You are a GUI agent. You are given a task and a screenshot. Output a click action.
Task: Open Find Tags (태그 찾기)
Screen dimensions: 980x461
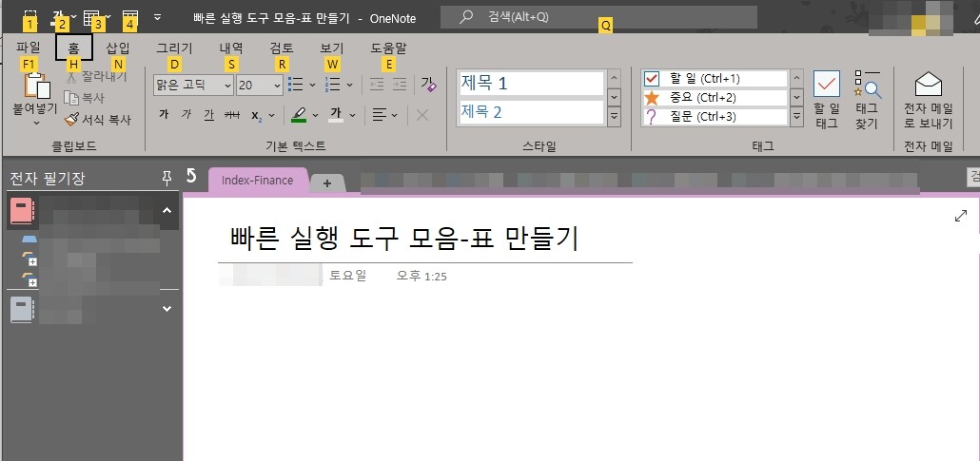tap(868, 100)
